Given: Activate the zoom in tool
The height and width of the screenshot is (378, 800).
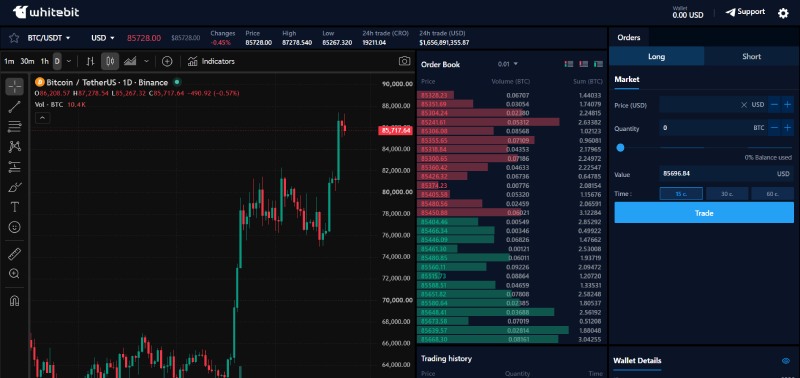Looking at the screenshot, I should tap(15, 274).
